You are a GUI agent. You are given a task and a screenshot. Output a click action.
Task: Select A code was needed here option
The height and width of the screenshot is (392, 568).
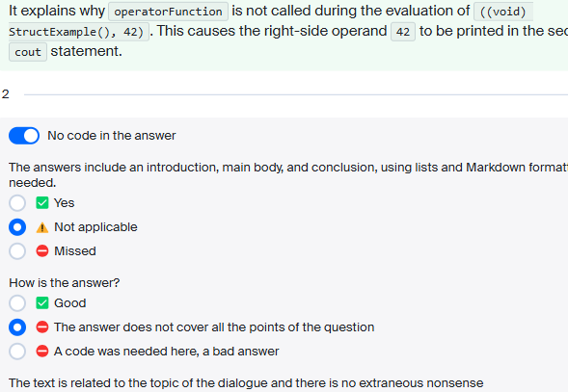click(x=17, y=352)
